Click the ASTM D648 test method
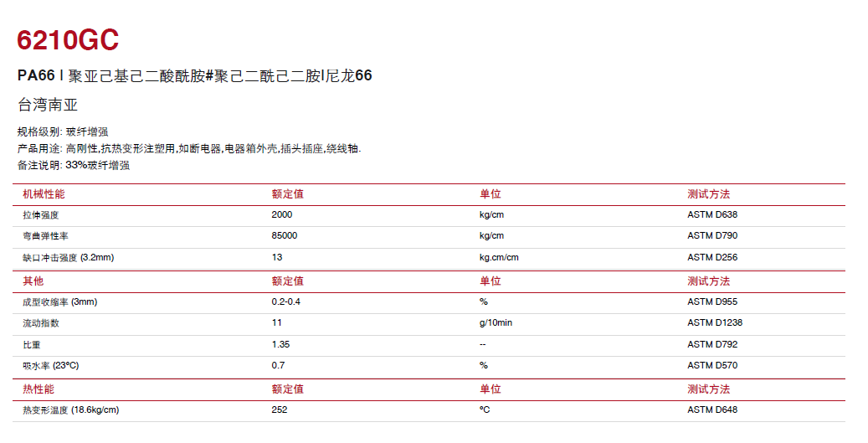Viewport: 868px width, 443px height. pyautogui.click(x=712, y=410)
